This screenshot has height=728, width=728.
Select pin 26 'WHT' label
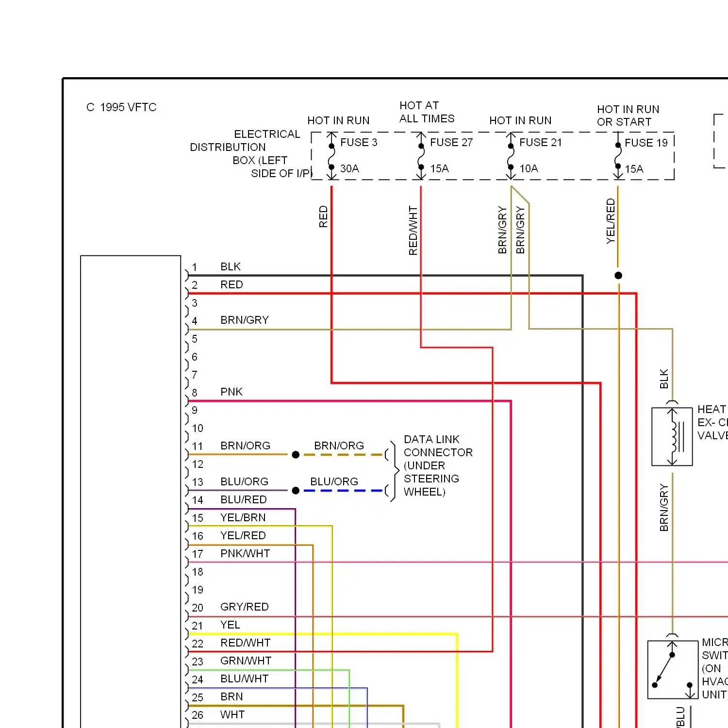(232, 714)
